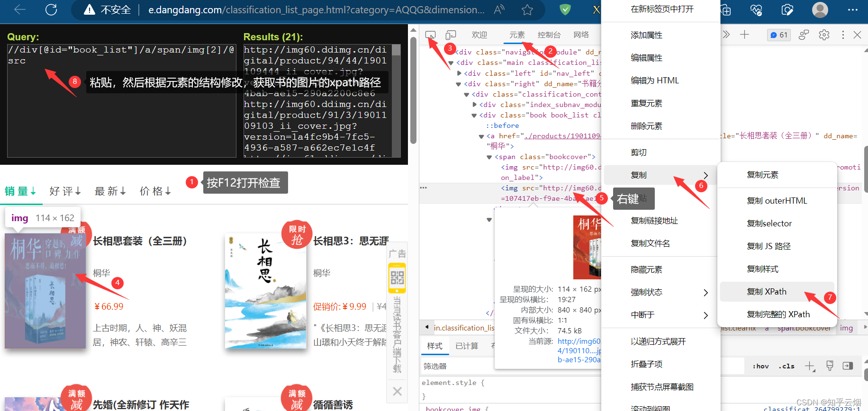The image size is (868, 411).
Task: Click 复制 outerHTML in submenu
Action: (x=777, y=201)
